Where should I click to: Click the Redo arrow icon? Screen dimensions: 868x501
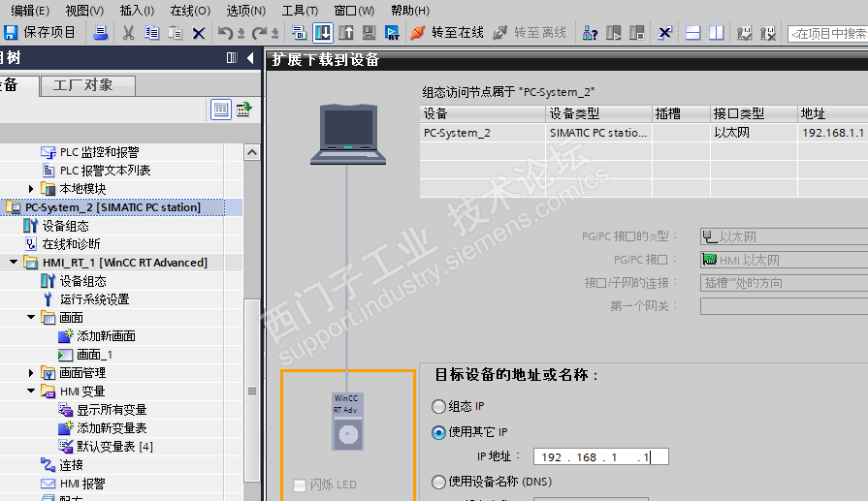259,33
